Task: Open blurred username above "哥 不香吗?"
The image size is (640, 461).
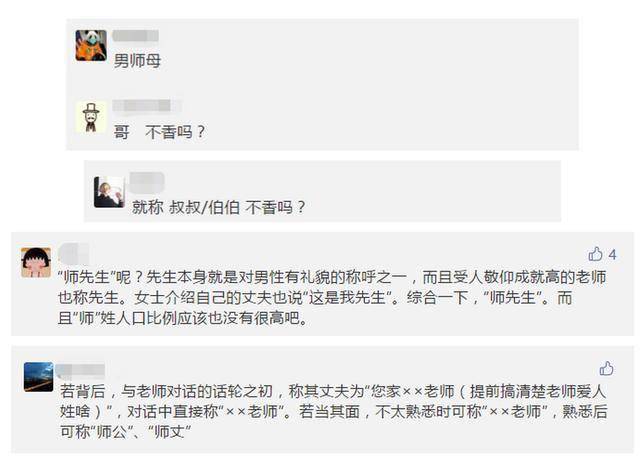Action: click(x=145, y=107)
